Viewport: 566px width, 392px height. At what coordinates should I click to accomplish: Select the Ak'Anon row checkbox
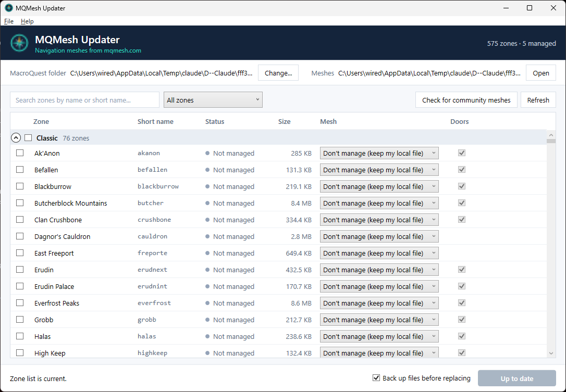point(20,153)
